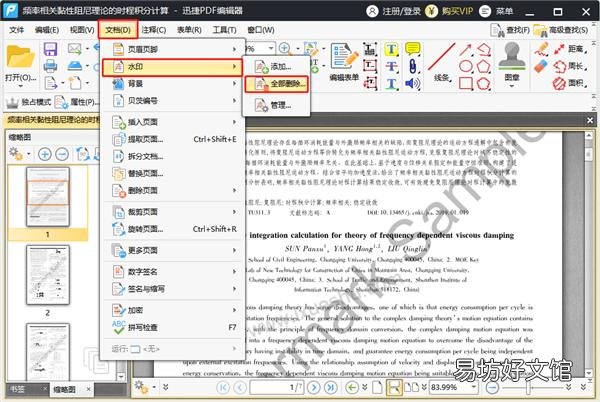The image size is (600, 402).
Task: Expand the 加密 submenu
Action: [x=173, y=310]
